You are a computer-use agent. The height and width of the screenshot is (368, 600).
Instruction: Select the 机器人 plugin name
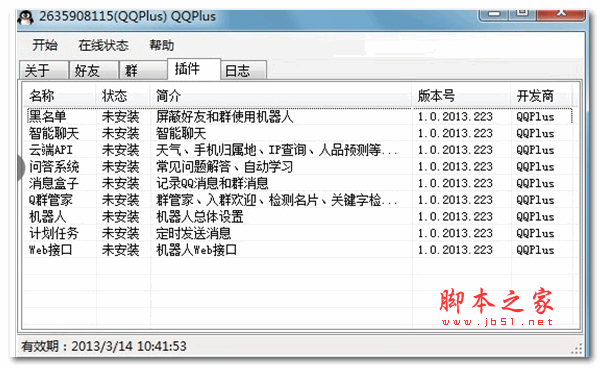(x=47, y=217)
